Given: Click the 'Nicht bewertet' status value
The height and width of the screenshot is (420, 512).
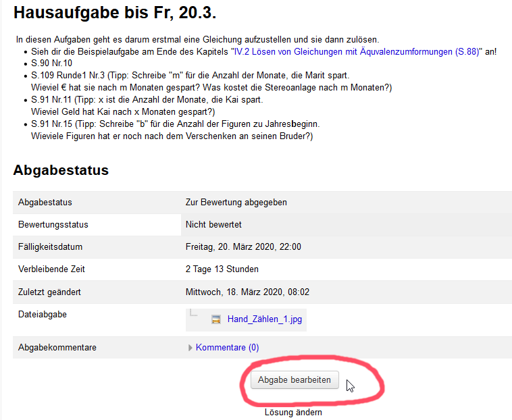Looking at the screenshot, I should point(213,224).
